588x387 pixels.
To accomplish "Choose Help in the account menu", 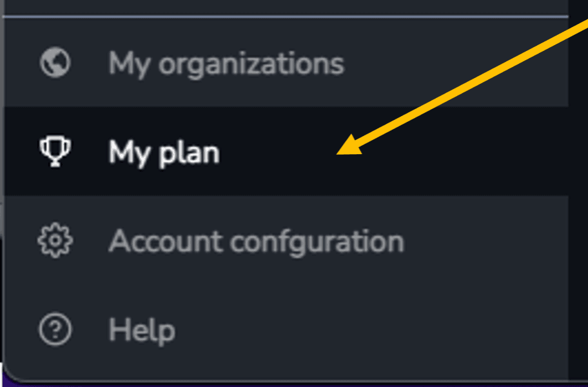I will (x=286, y=329).
